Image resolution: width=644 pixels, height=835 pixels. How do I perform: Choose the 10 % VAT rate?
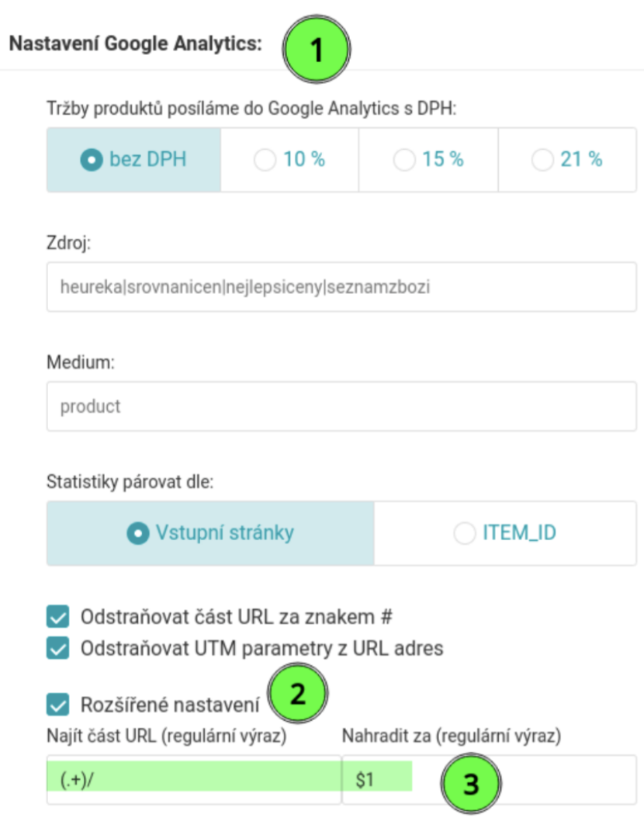pyautogui.click(x=287, y=160)
